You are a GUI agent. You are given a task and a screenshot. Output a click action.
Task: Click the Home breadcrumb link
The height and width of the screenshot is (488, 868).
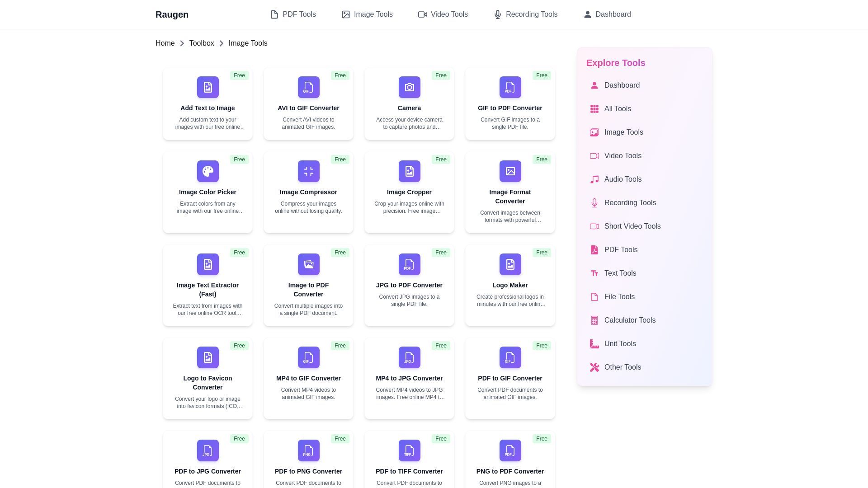point(165,43)
